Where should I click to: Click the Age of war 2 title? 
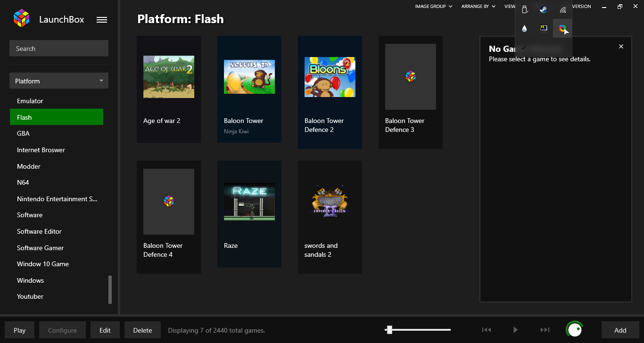coord(162,121)
